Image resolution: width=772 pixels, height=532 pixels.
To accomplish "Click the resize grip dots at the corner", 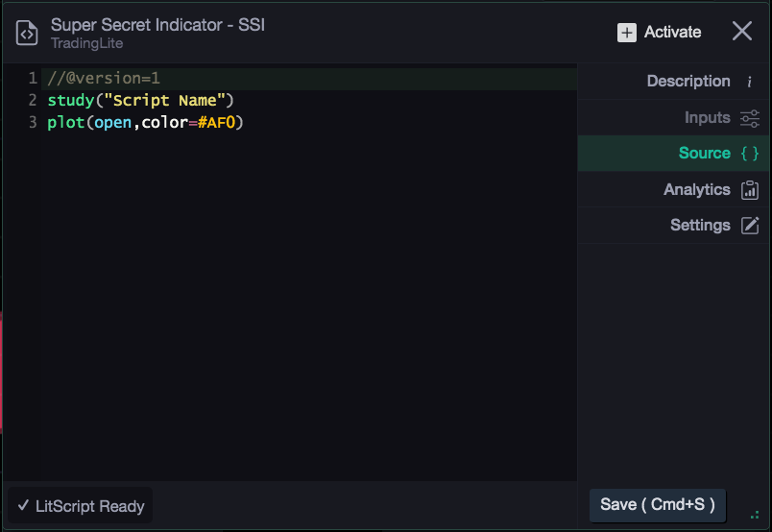I will pos(755,515).
